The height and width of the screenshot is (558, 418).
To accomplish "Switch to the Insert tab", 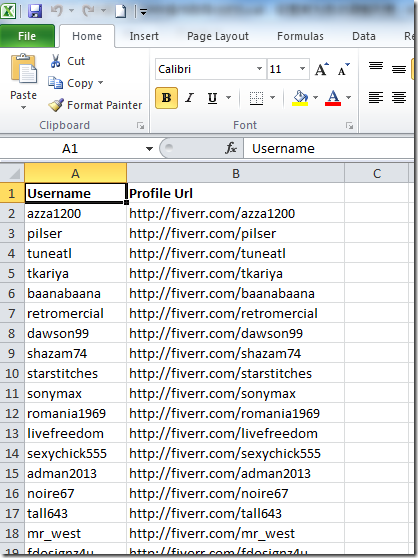I will pyautogui.click(x=144, y=36).
